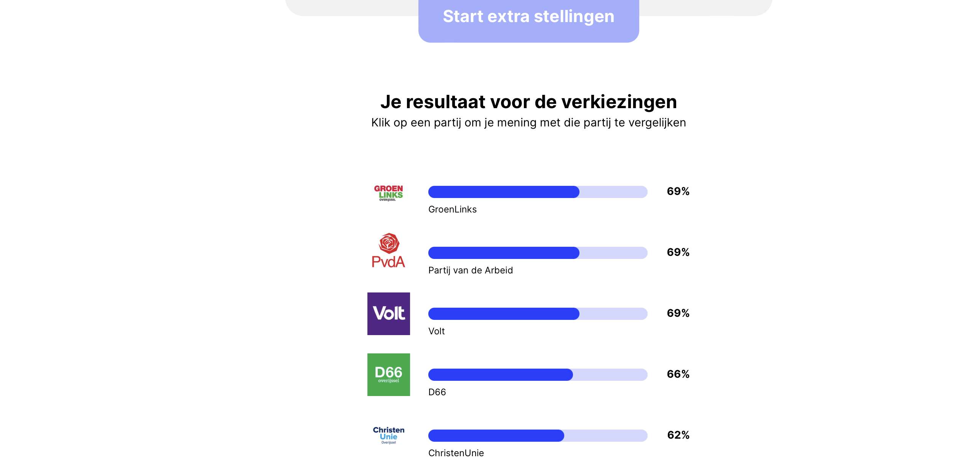Viewport: 980px width, 476px height.
Task: Select the green D66 Overijssel logo
Action: click(388, 375)
